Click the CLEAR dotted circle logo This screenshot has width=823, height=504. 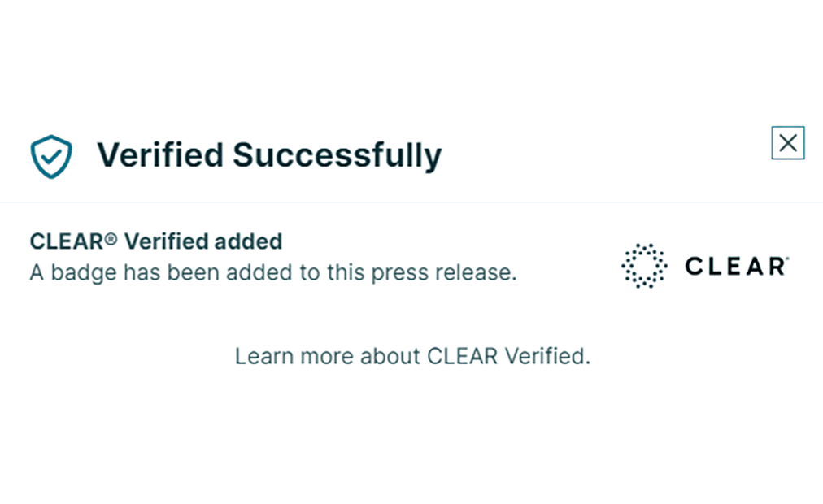(x=644, y=266)
